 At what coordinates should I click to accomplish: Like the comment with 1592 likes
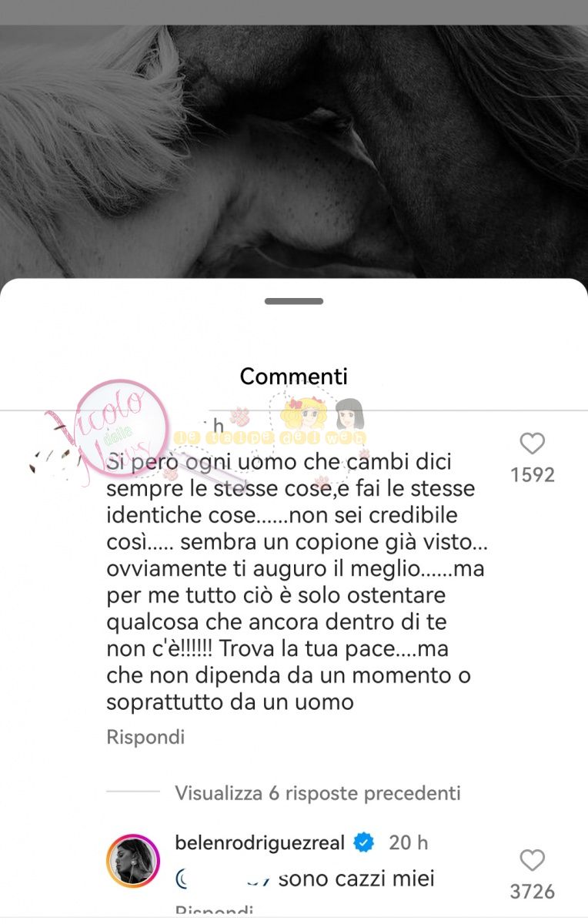tap(532, 444)
